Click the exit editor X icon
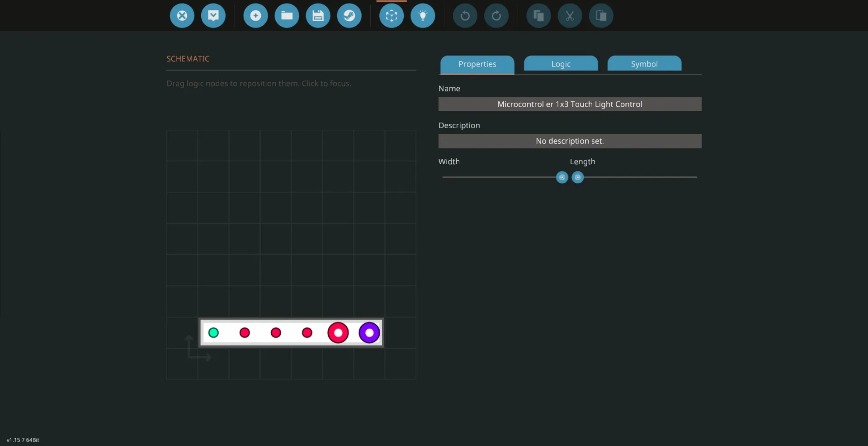The width and height of the screenshot is (868, 446). pos(182,16)
